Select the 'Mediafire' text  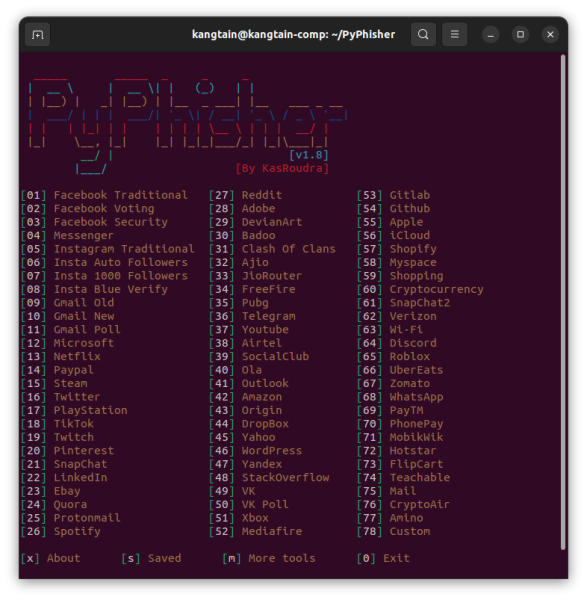(272, 532)
